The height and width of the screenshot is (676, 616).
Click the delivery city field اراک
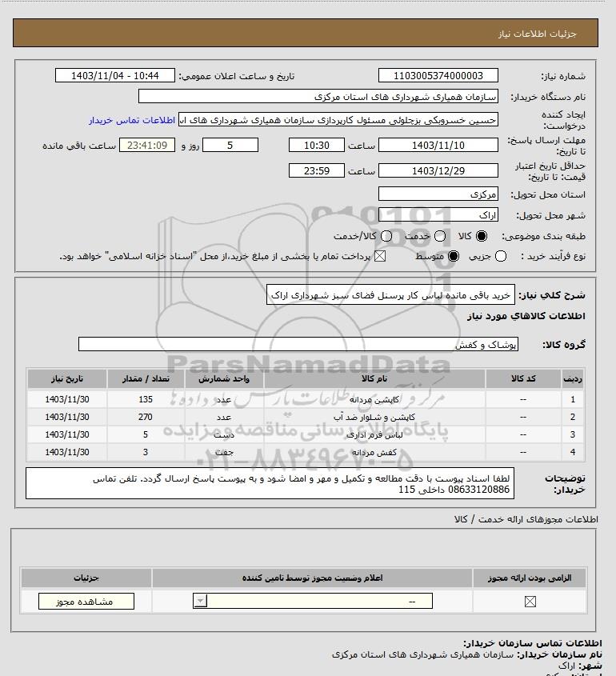coord(438,214)
